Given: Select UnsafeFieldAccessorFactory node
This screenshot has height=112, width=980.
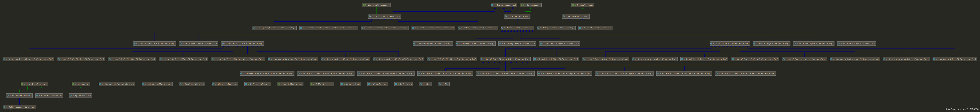Looking at the screenshot, I should point(117,84).
